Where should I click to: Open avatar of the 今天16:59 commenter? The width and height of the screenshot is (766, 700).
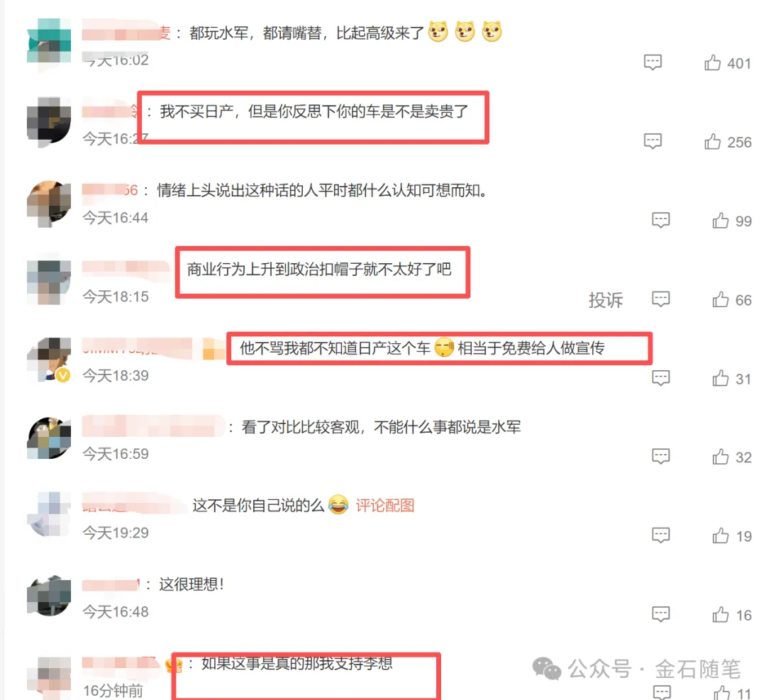(49, 438)
